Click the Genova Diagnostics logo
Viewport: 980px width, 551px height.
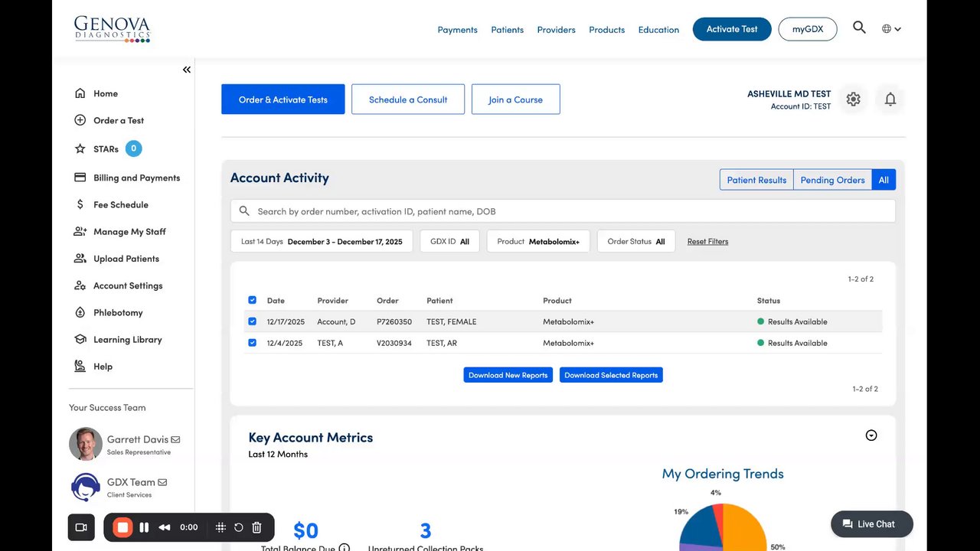point(112,29)
